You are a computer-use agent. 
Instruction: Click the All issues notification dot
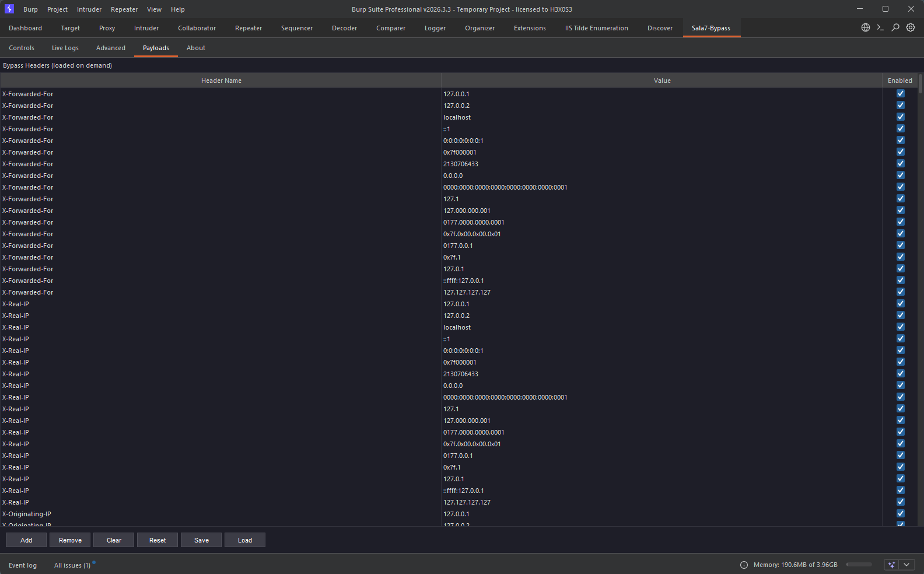[94, 562]
